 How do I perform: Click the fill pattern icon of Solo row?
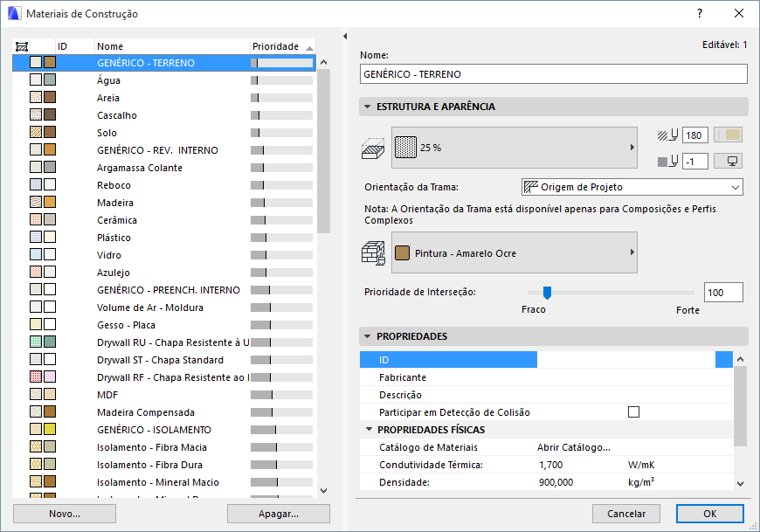pos(36,132)
